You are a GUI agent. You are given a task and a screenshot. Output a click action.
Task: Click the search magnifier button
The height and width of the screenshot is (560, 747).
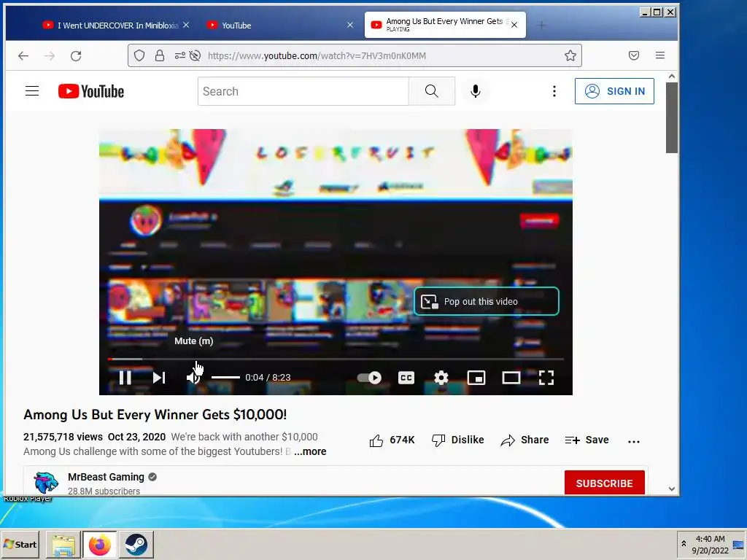pyautogui.click(x=432, y=91)
